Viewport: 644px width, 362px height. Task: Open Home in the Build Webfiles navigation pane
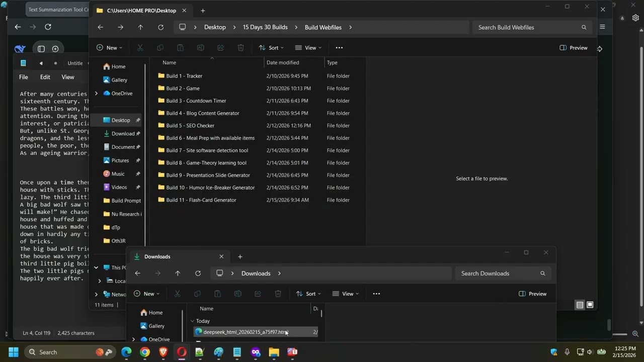(114, 66)
